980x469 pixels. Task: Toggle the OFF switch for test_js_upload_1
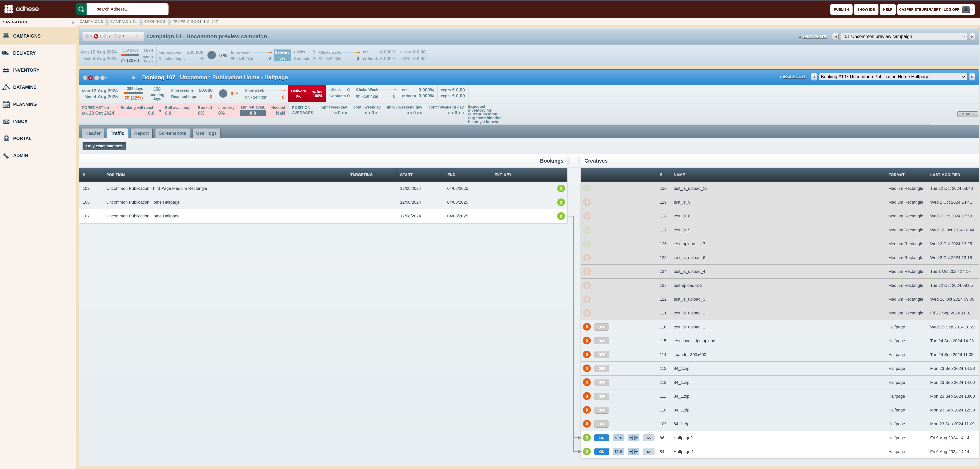coord(602,327)
